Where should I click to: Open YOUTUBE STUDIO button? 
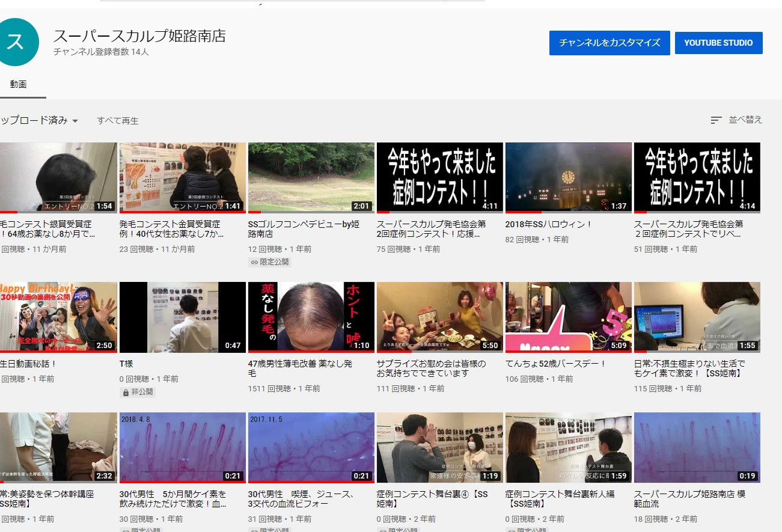(718, 43)
